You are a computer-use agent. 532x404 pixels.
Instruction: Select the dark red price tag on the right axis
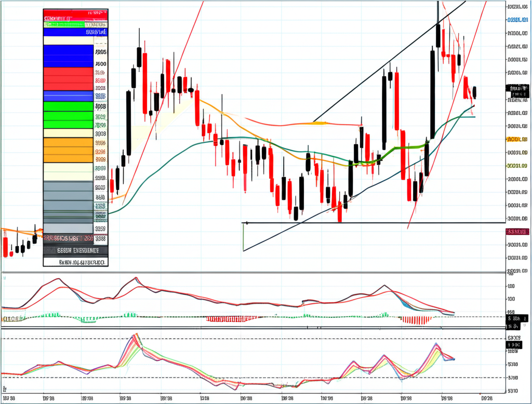[x=516, y=232]
